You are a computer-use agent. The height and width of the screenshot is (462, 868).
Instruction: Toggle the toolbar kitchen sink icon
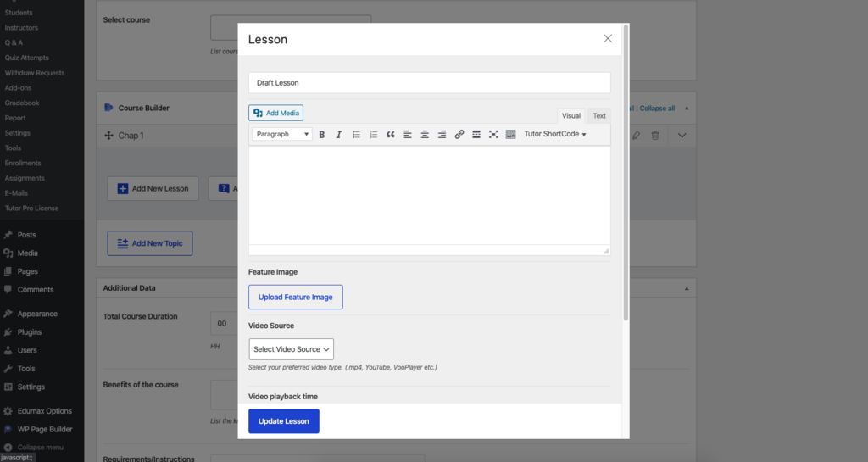coord(510,135)
